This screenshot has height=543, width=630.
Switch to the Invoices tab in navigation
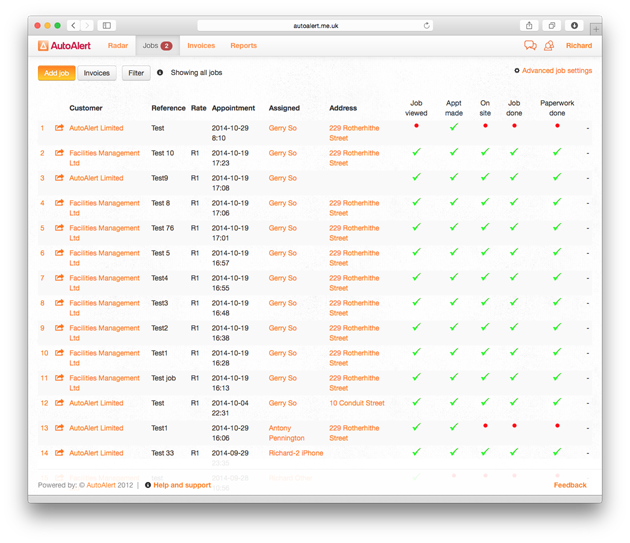[x=201, y=45]
